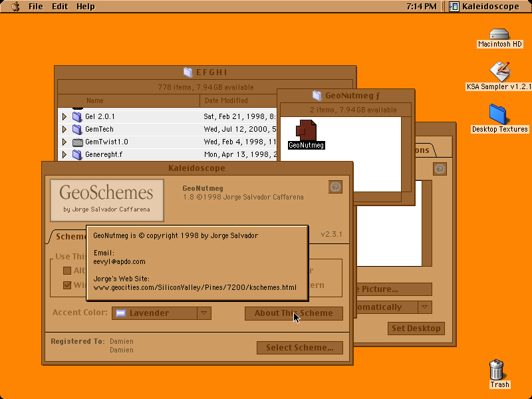Expand the GemTech folder triangle
The height and width of the screenshot is (399, 532).
pyautogui.click(x=64, y=129)
